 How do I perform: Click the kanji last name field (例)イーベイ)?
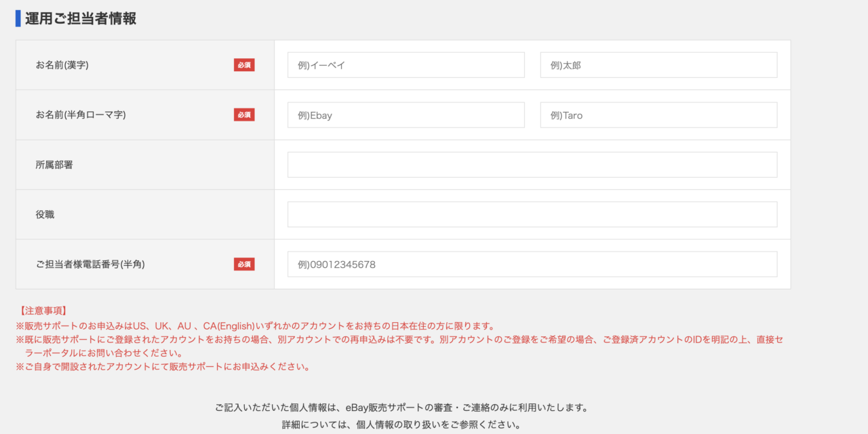(406, 65)
